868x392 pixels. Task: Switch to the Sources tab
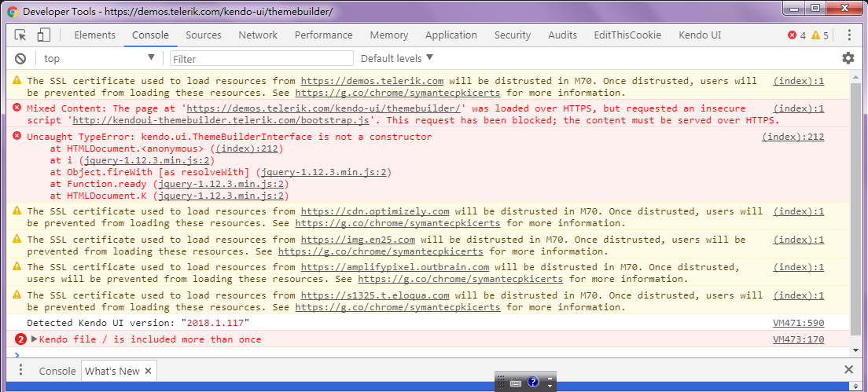(203, 35)
